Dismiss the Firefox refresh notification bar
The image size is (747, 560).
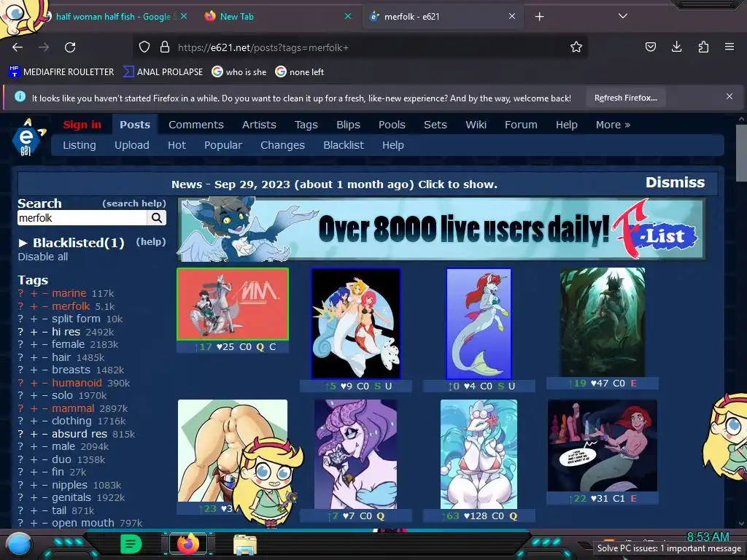coord(729,97)
